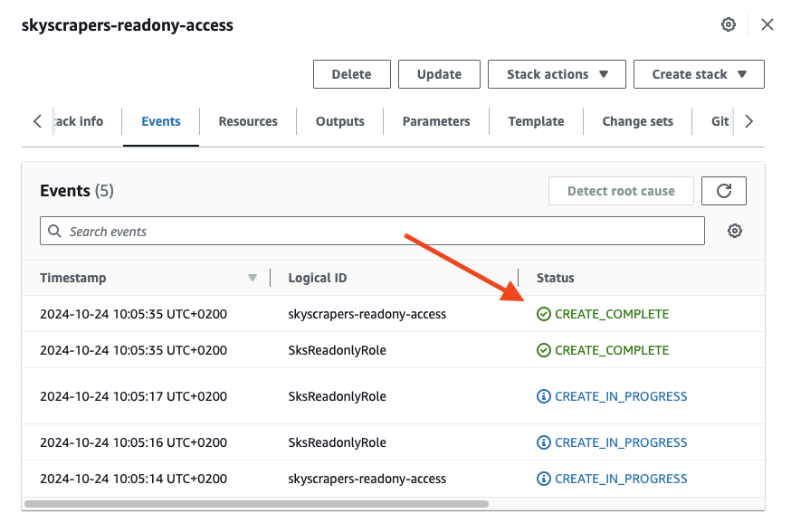This screenshot has width=791, height=532.
Task: Sort by Timestamp descending arrow
Action: click(253, 278)
